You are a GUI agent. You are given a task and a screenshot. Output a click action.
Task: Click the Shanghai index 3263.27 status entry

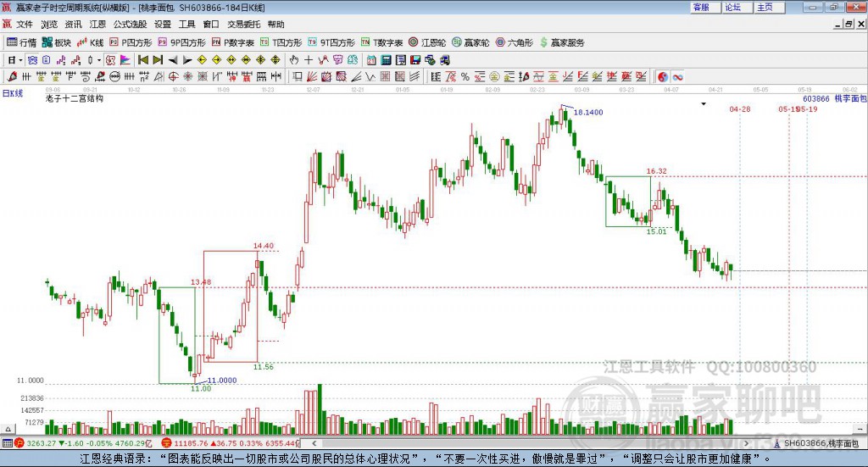click(x=83, y=443)
